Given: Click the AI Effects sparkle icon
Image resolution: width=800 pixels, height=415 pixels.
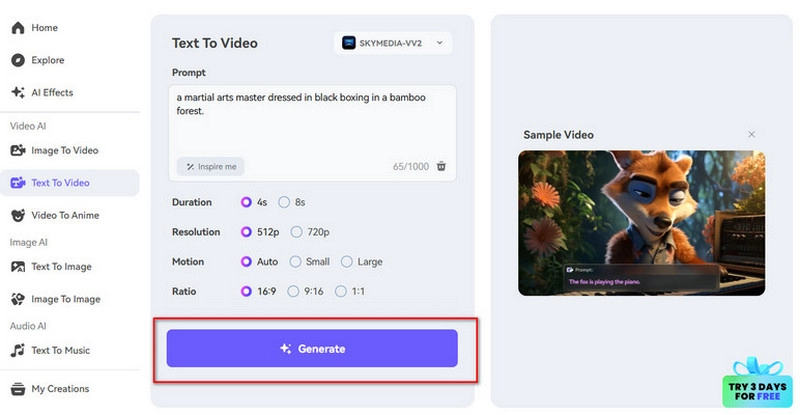Looking at the screenshot, I should pos(17,93).
